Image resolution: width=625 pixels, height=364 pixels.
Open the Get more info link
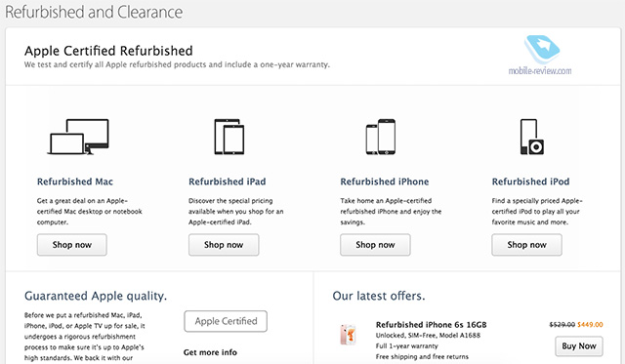coord(210,352)
